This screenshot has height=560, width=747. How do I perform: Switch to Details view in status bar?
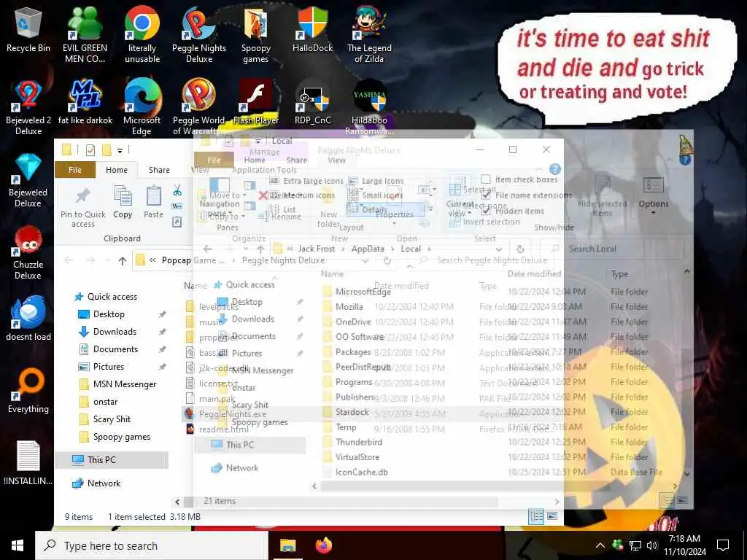(536, 516)
